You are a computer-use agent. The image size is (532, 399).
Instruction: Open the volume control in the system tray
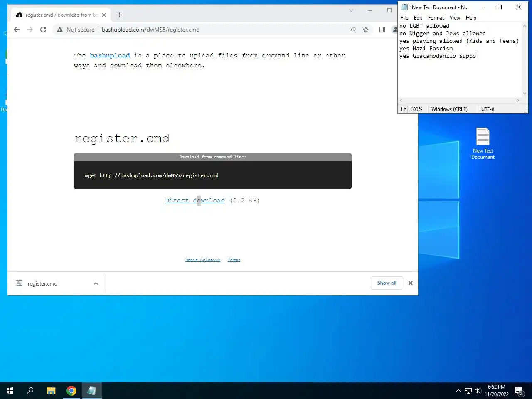click(478, 391)
